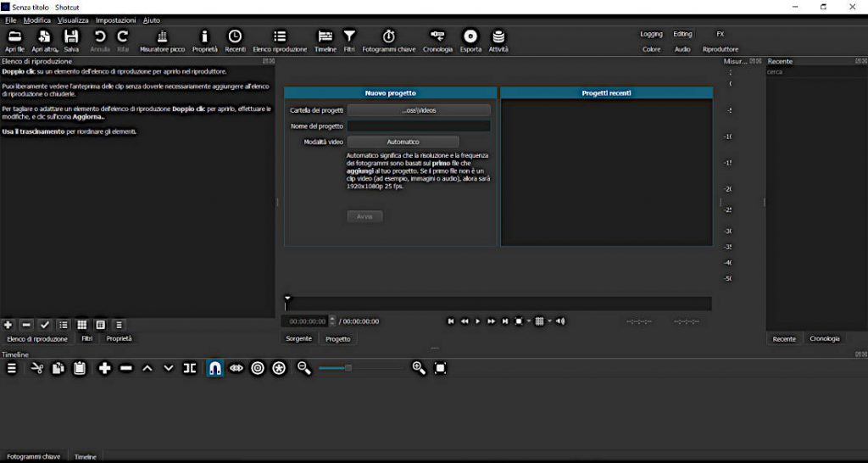Click the scissors cut icon in timeline
868x463 pixels.
(37, 368)
